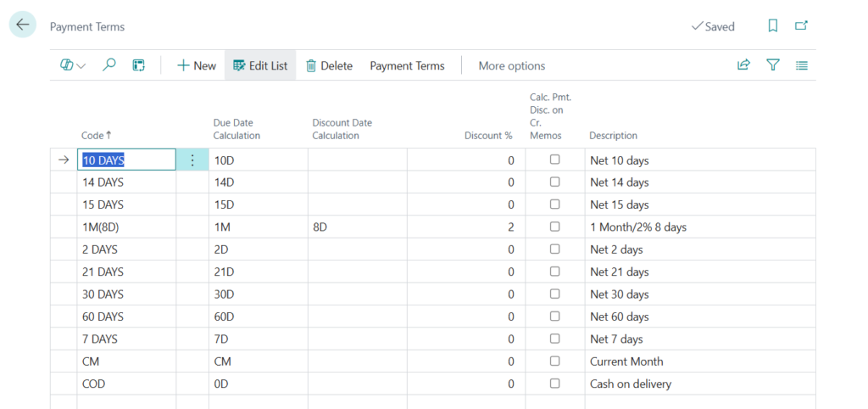Click the share icon

[x=743, y=65]
